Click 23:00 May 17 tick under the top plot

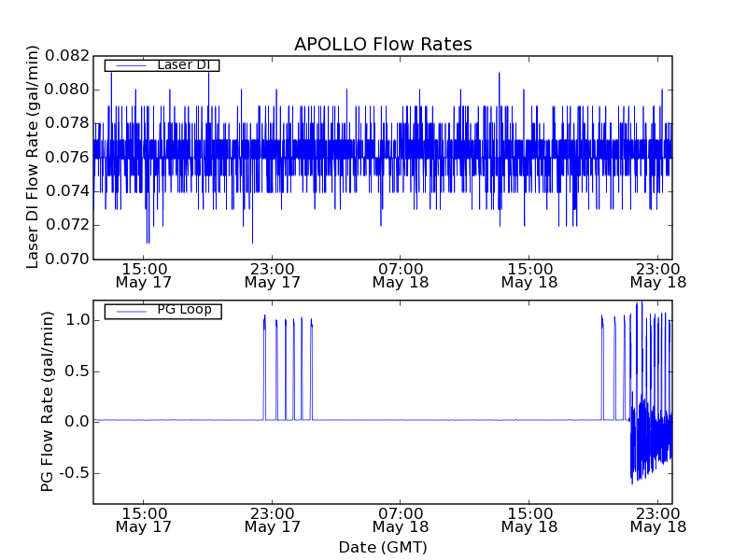click(272, 273)
